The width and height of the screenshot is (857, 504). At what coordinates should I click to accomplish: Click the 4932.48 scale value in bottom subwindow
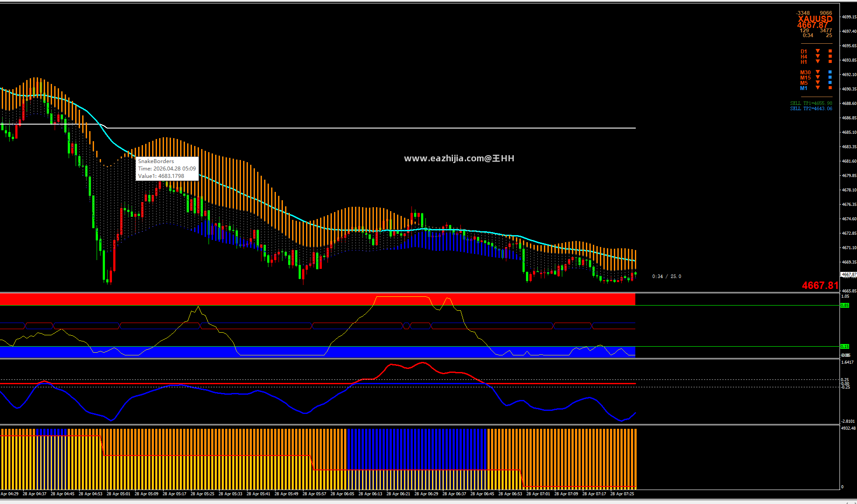(x=848, y=428)
